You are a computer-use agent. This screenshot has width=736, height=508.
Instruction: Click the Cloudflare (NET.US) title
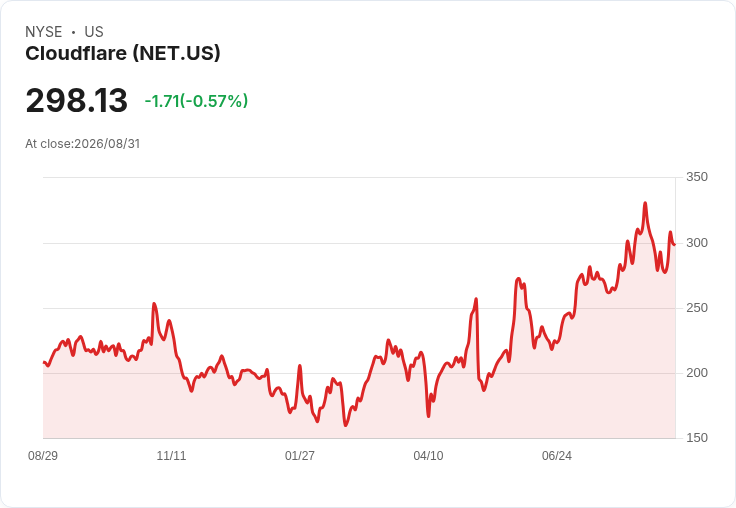tap(123, 53)
